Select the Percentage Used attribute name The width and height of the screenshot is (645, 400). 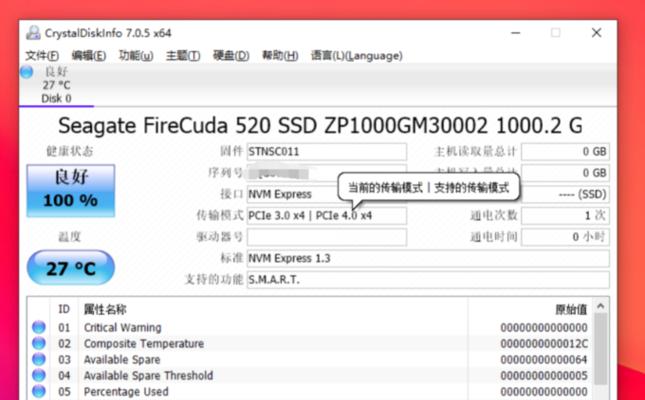click(126, 391)
